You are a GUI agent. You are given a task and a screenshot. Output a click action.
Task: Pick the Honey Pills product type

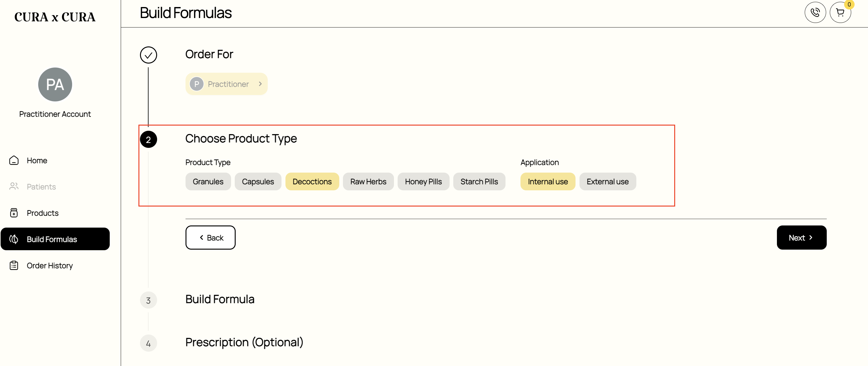tap(423, 181)
